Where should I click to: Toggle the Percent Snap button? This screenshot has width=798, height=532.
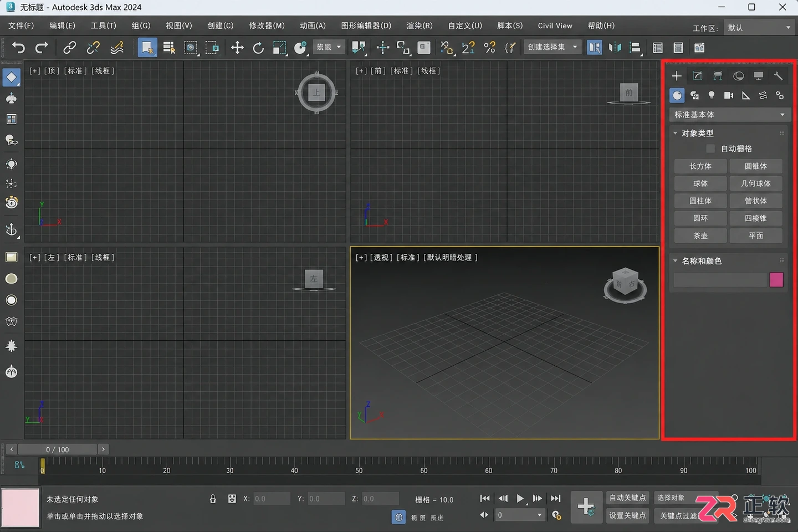[490, 48]
